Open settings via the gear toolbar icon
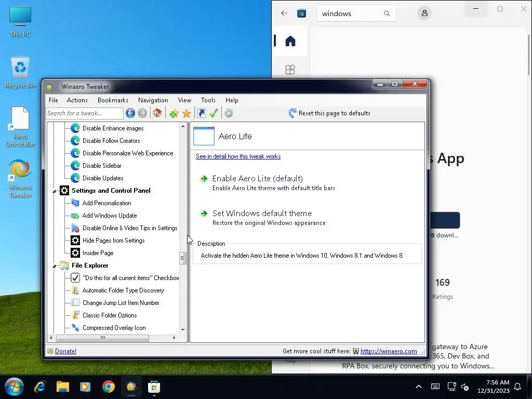 [x=229, y=113]
